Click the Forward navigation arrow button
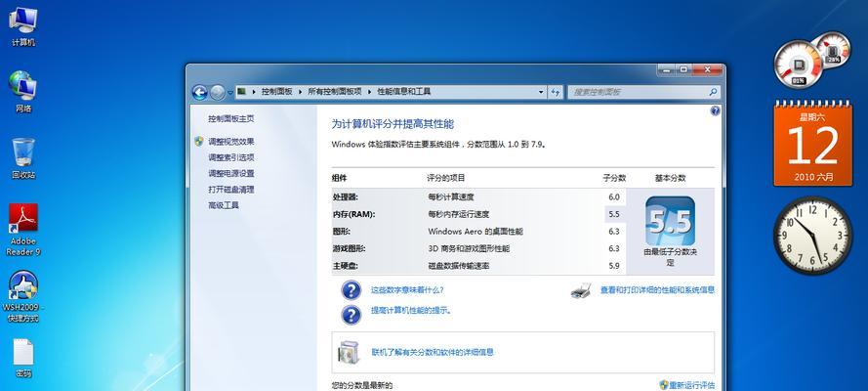The image size is (868, 391). (218, 92)
